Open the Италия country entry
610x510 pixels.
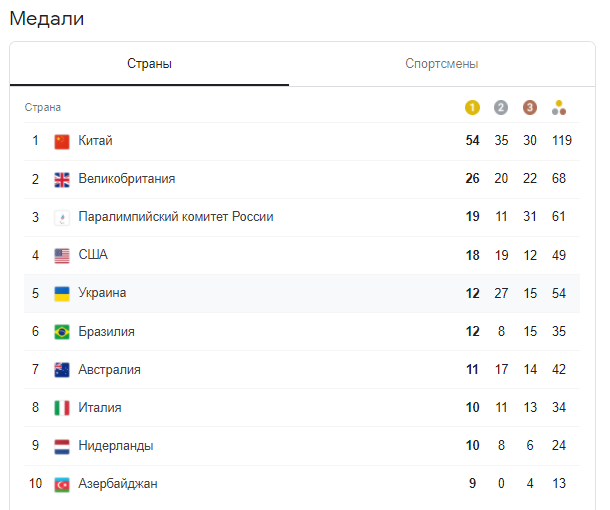100,408
